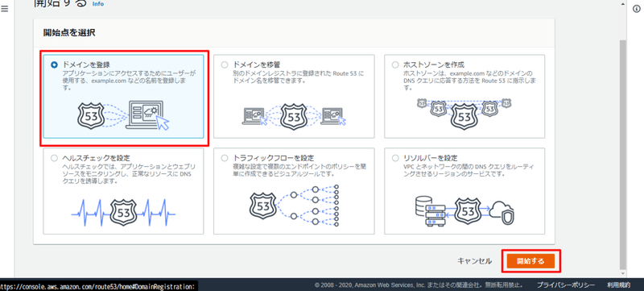
Task: Click the リゾルバーを設定 card title
Action: [x=431, y=158]
